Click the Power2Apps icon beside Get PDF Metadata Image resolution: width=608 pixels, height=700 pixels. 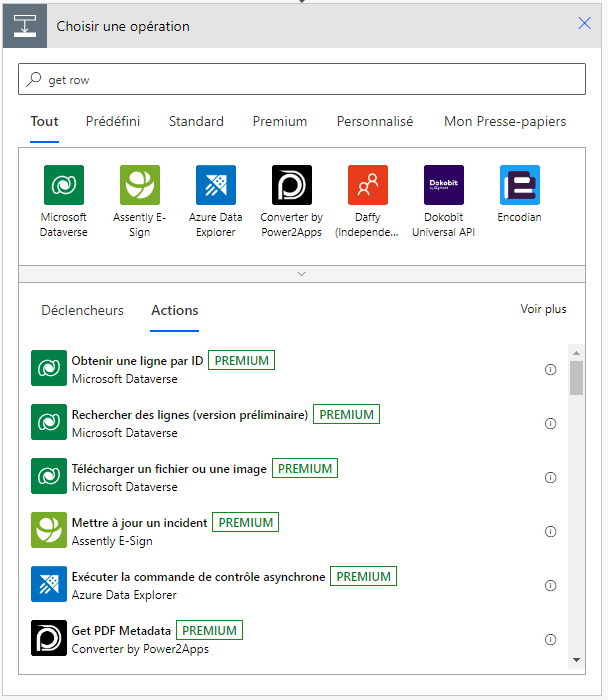pos(49,638)
